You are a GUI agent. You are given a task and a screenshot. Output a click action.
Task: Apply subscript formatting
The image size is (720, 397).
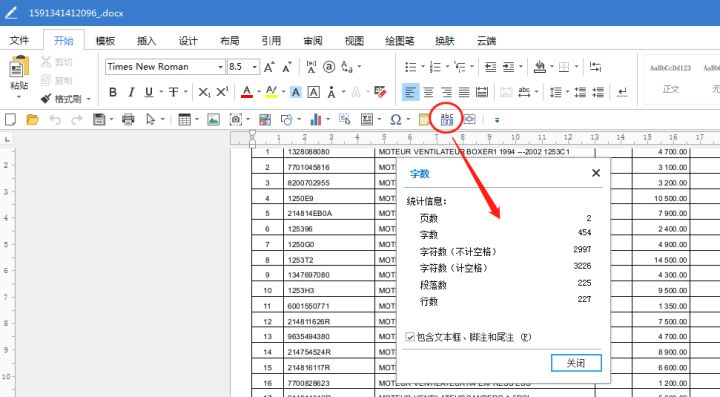204,92
